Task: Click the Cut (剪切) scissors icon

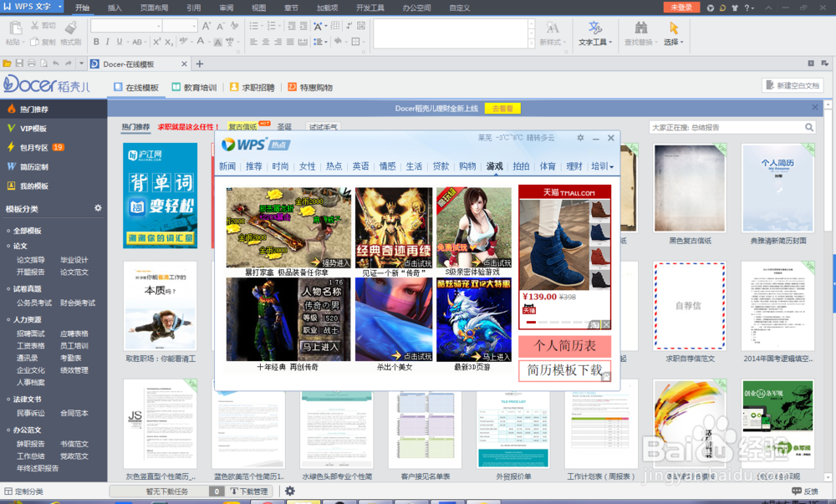Action: [x=34, y=26]
